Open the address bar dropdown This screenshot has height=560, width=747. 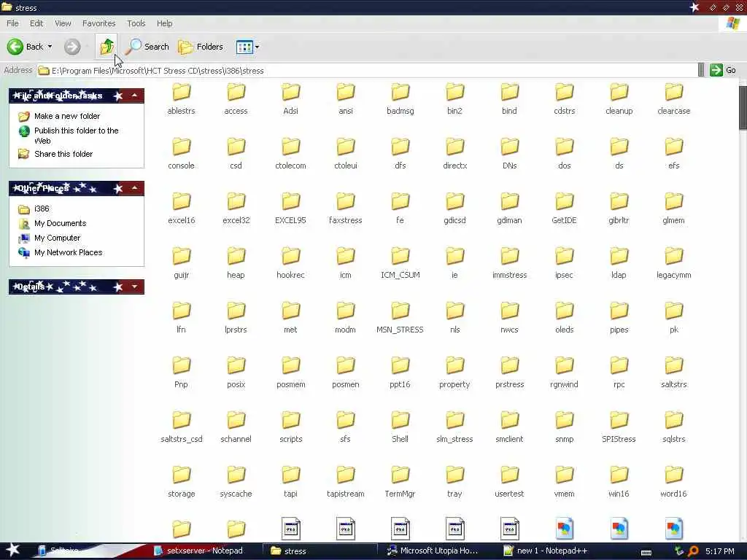point(700,71)
